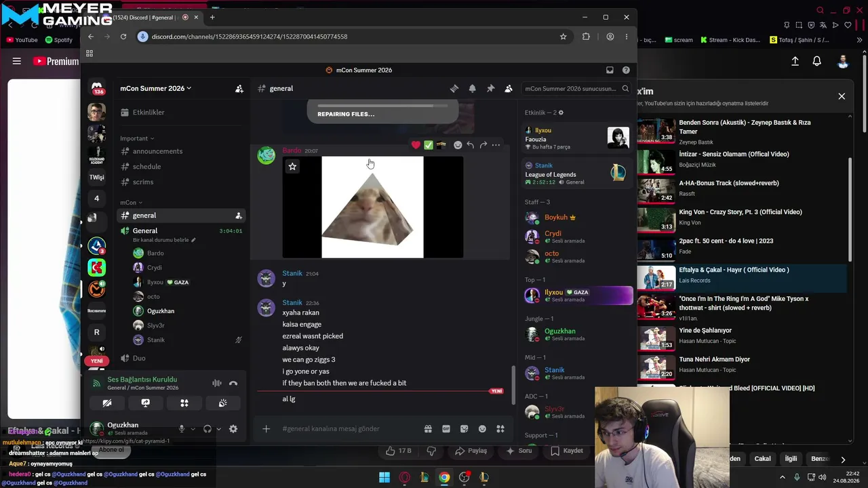Select Oguzkhan in Jungle member list
The height and width of the screenshot is (488, 868).
(x=577, y=334)
